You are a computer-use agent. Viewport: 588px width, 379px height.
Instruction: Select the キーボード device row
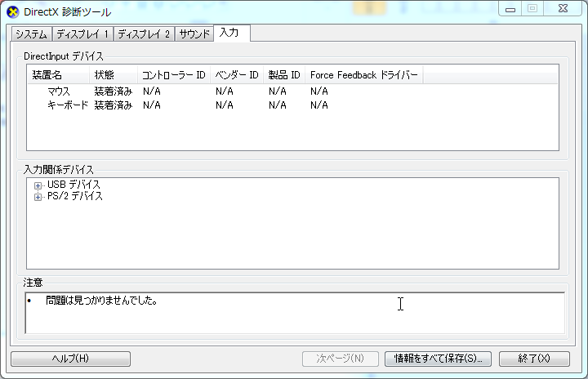click(292, 105)
